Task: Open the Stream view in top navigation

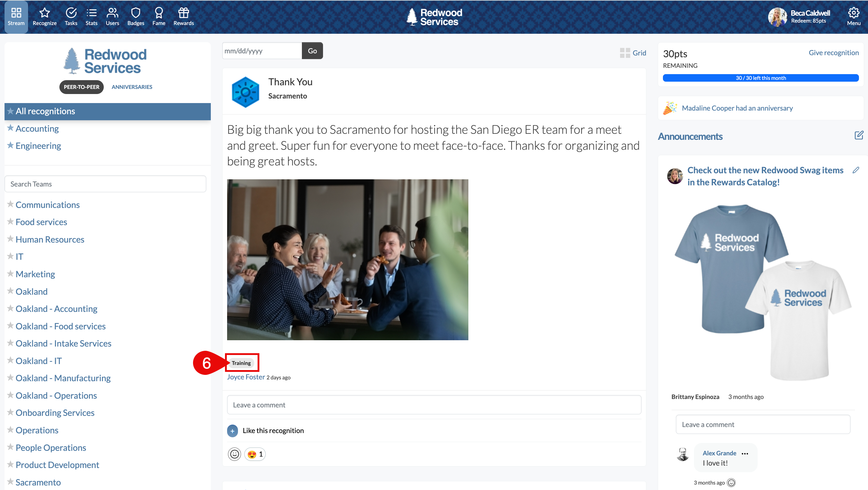Action: coord(16,17)
